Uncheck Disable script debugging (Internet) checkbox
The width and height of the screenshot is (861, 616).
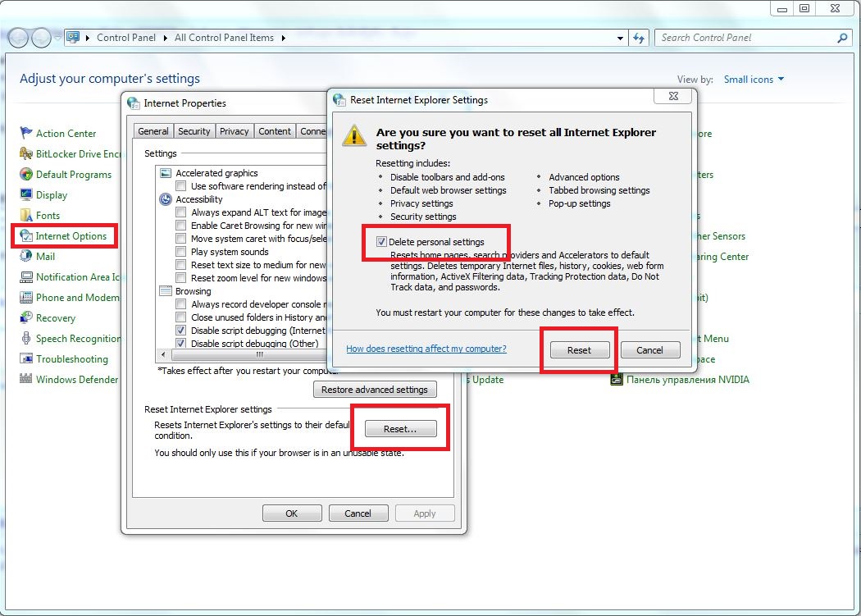click(x=180, y=331)
